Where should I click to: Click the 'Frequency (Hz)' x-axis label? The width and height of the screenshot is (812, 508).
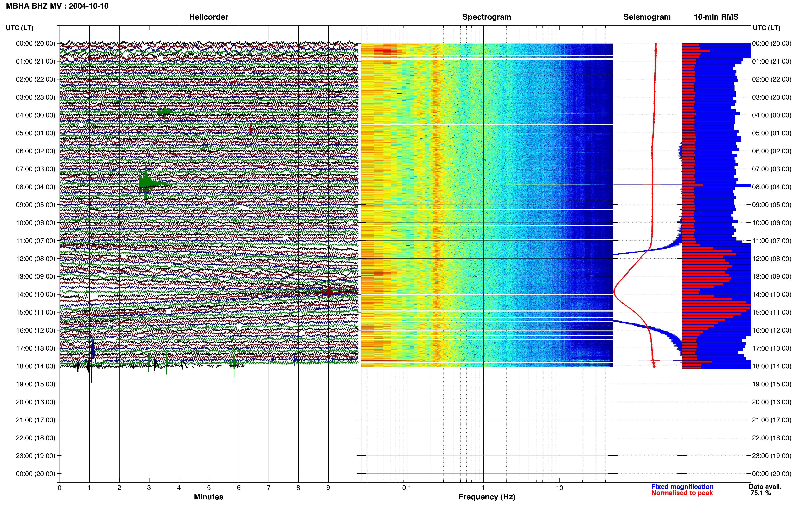click(x=487, y=497)
